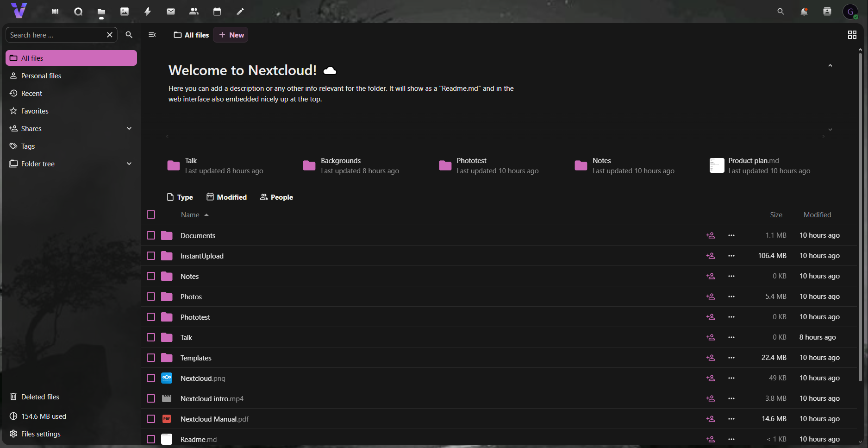The height and width of the screenshot is (448, 868).
Task: Open unified search magnifier in top bar
Action: point(781,12)
